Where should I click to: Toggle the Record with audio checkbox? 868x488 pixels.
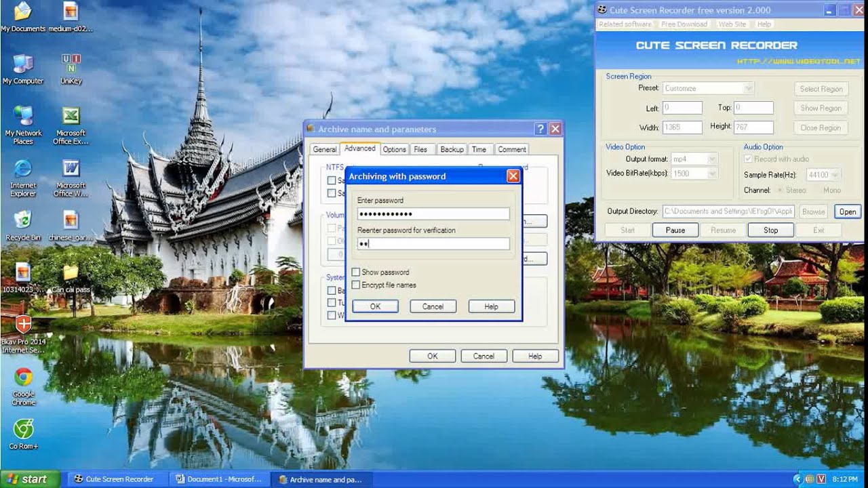tap(748, 159)
